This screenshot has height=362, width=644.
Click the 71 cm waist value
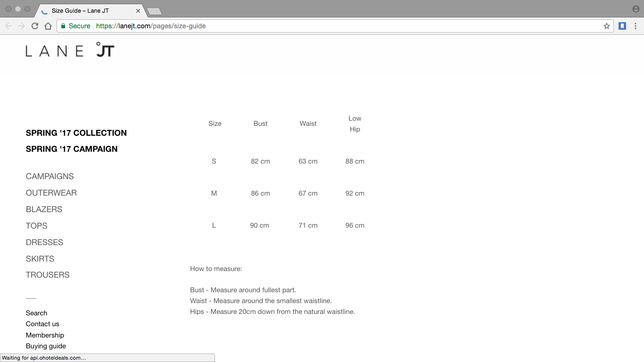point(308,225)
